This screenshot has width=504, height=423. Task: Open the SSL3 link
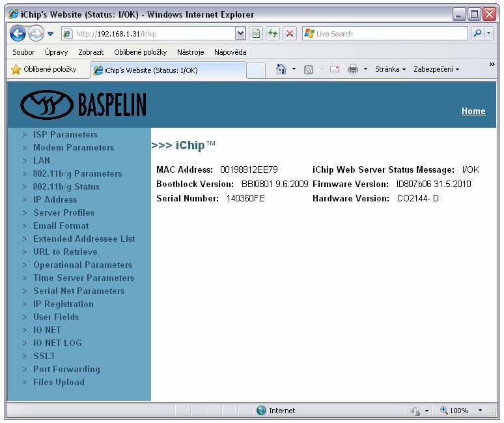(44, 356)
